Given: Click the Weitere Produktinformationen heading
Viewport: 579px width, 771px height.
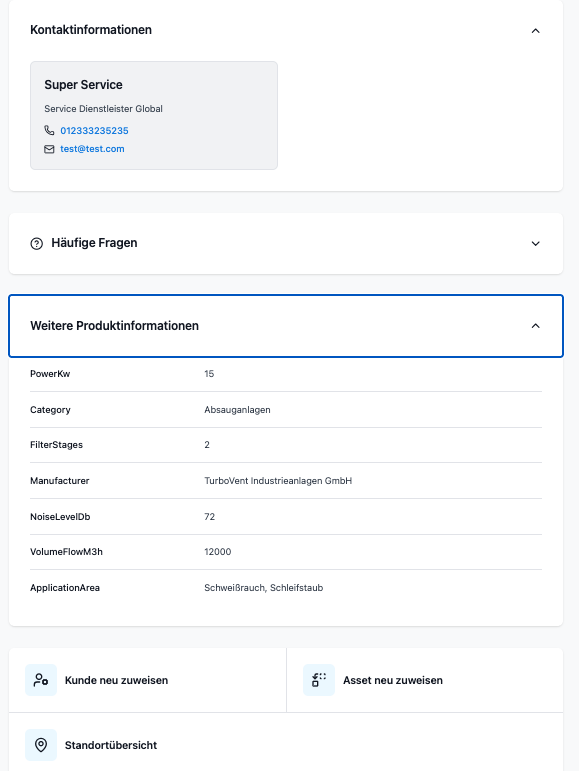Looking at the screenshot, I should click(115, 326).
